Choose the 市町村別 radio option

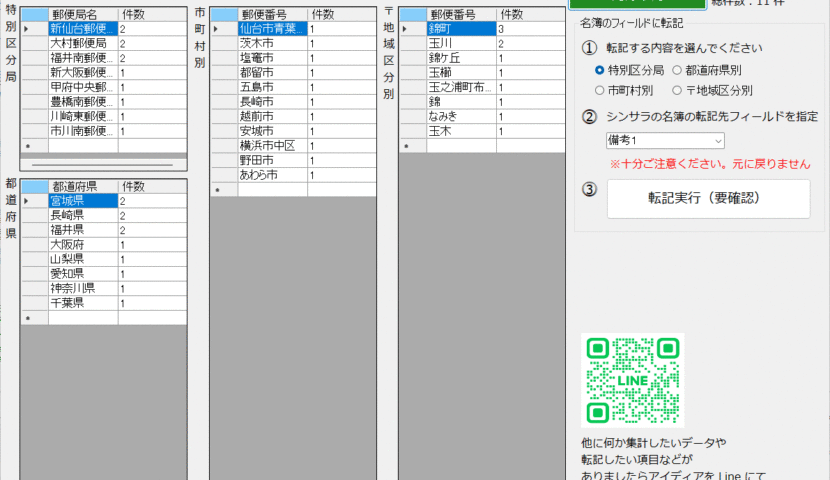pos(599,90)
